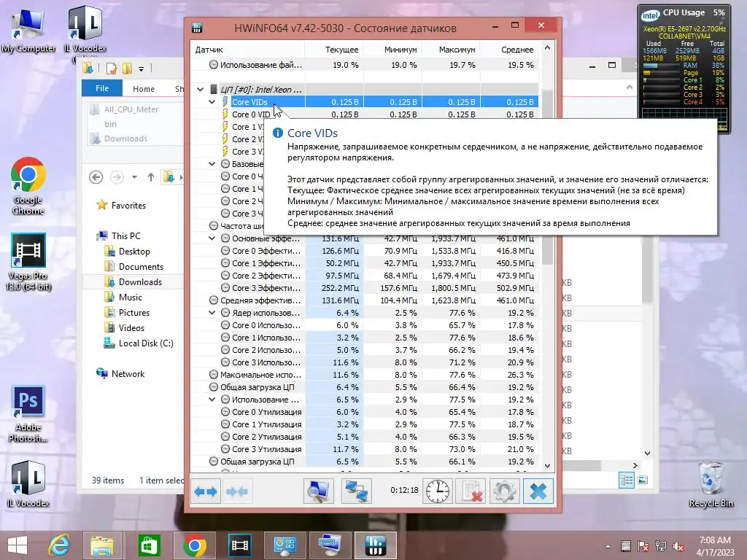Open Vegas Pro 13.0 desktop shortcut
This screenshot has height=560, width=747.
(28, 262)
